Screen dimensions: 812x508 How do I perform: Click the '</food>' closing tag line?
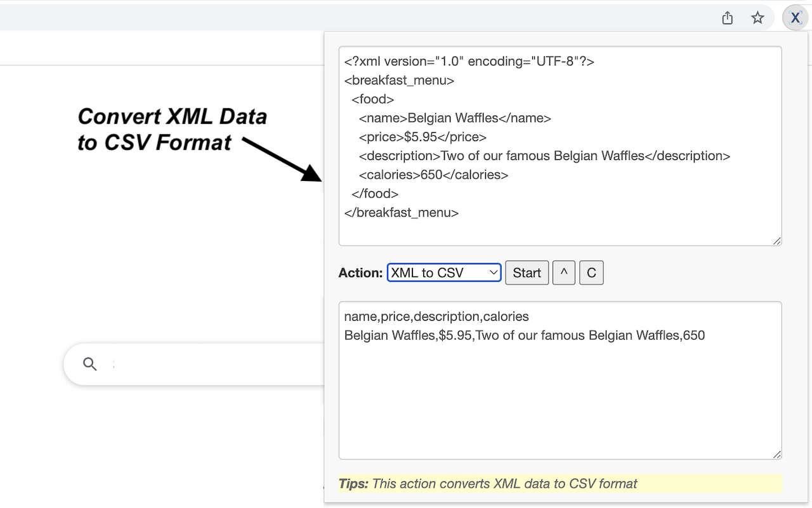[375, 194]
